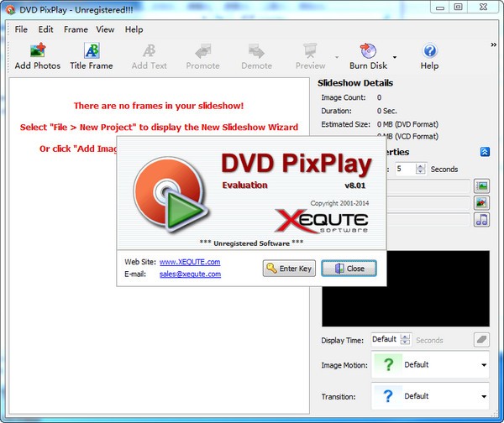Click the eraser icon beside Display Time
Screen dimensions: 504x423
481,340
